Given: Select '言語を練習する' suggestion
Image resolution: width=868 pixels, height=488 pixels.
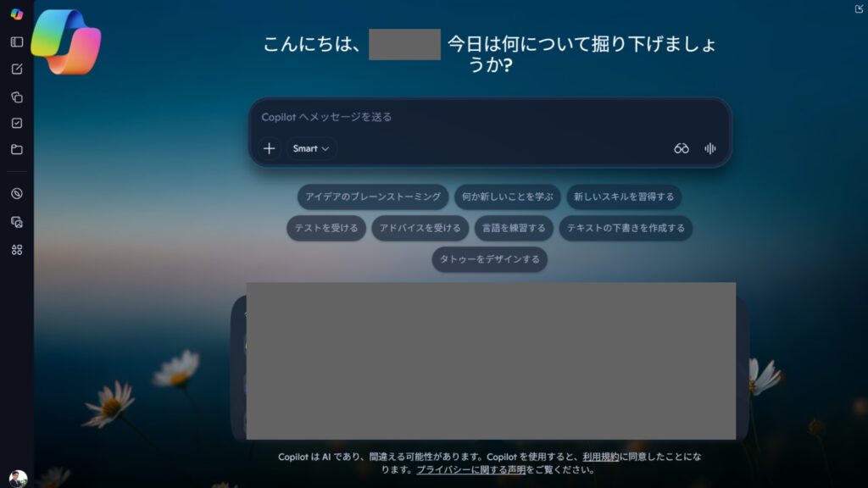Looking at the screenshot, I should [514, 228].
